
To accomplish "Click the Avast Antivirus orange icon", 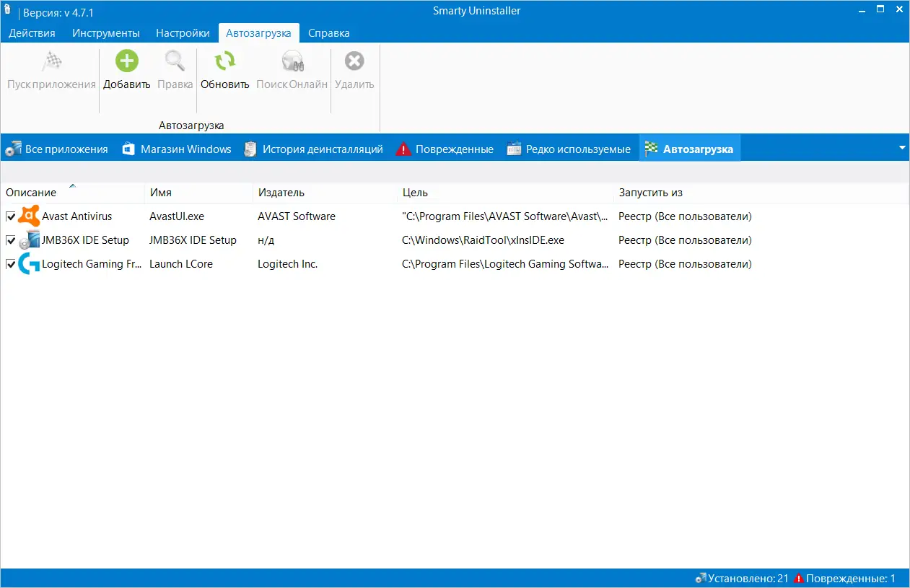I will (x=29, y=216).
